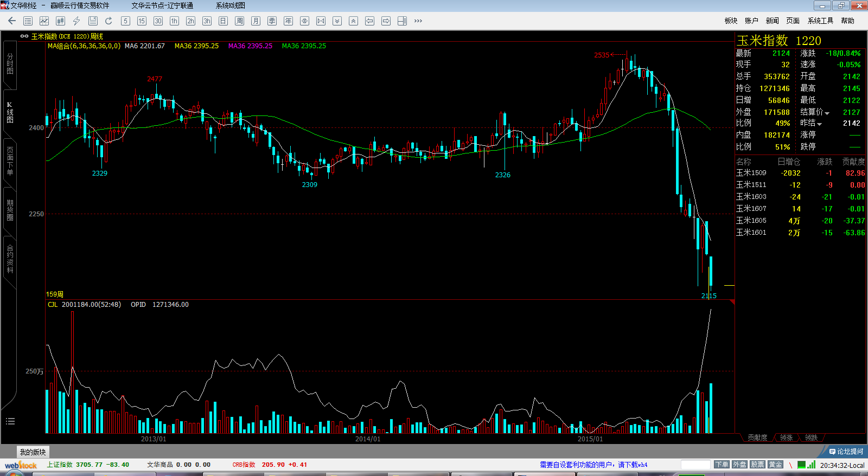
Task: Expand more toolbar items via triple chevron
Action: tap(418, 21)
